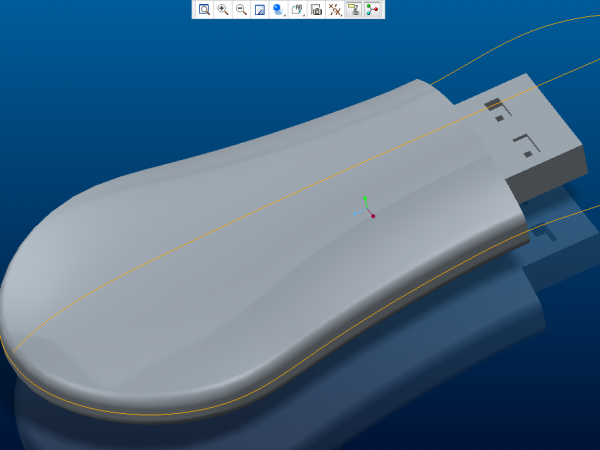Open the Datum Display Filters dropdown
The image size is (600, 450).
click(335, 10)
